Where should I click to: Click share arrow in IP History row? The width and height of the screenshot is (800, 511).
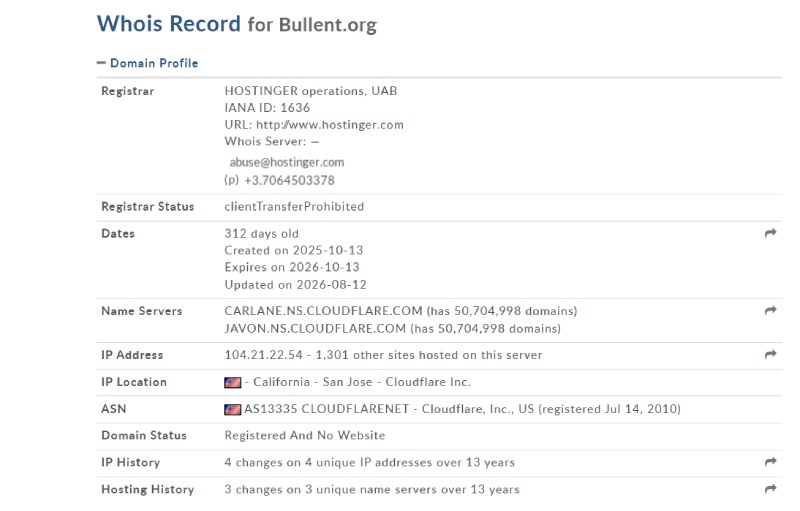click(x=770, y=462)
